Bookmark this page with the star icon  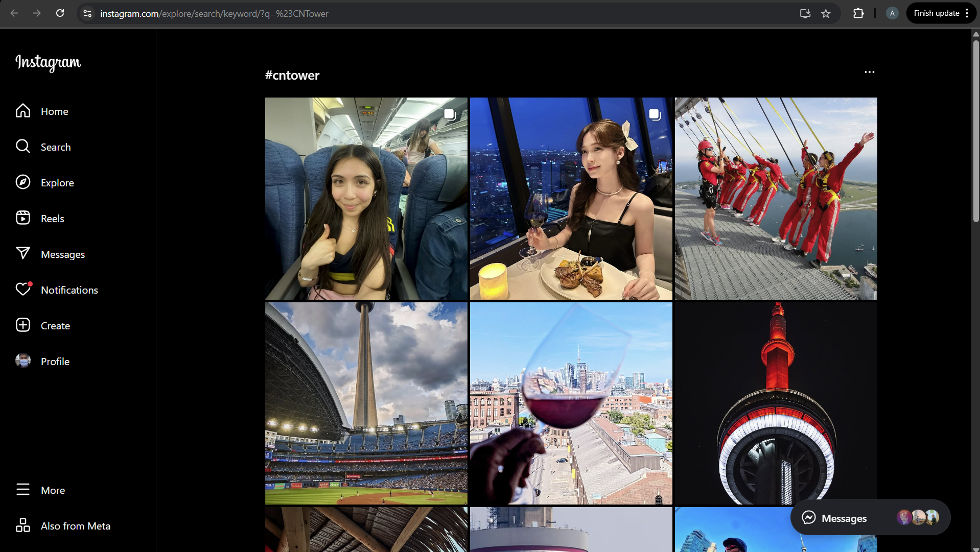click(826, 13)
